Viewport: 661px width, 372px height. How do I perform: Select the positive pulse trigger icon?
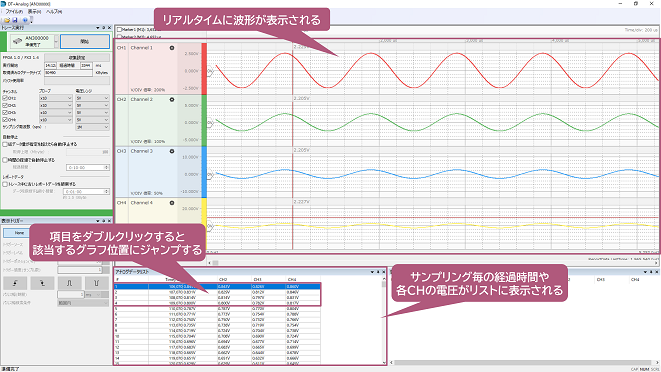(70, 283)
